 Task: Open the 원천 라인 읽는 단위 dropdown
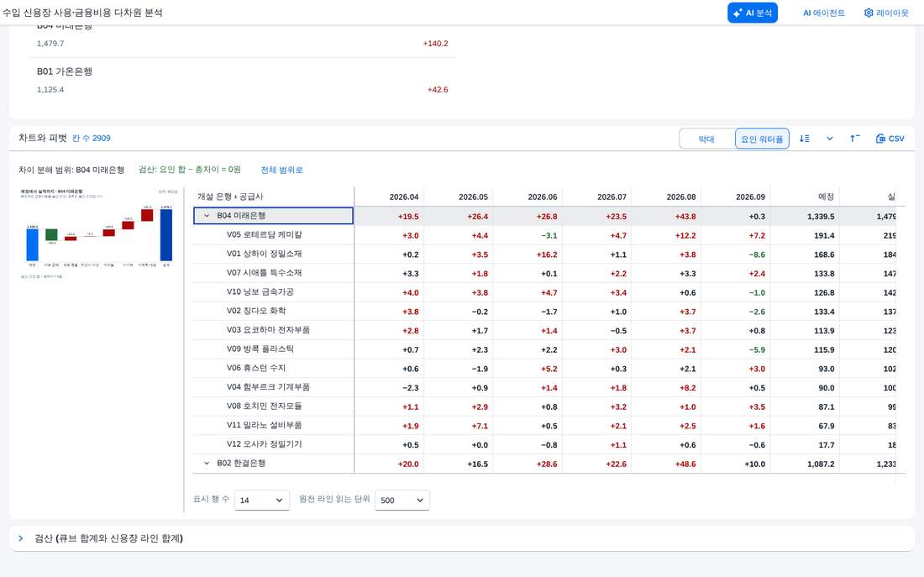[x=402, y=500]
